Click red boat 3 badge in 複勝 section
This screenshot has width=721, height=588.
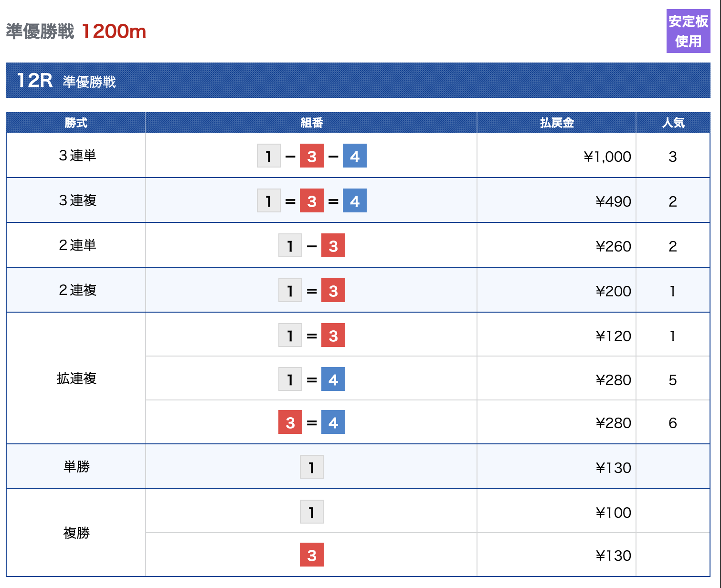pyautogui.click(x=312, y=555)
